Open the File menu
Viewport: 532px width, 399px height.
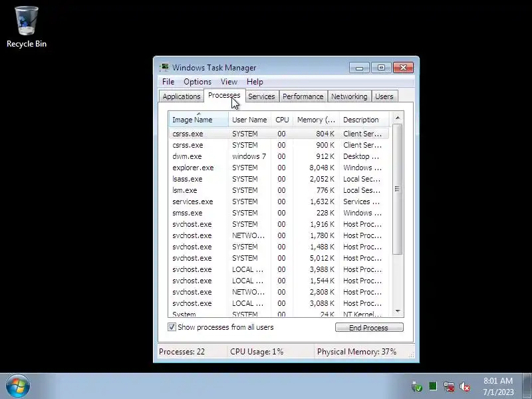(168, 82)
